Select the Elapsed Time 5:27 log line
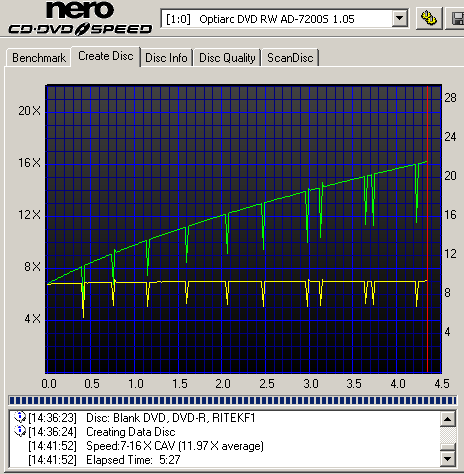 [x=104, y=460]
